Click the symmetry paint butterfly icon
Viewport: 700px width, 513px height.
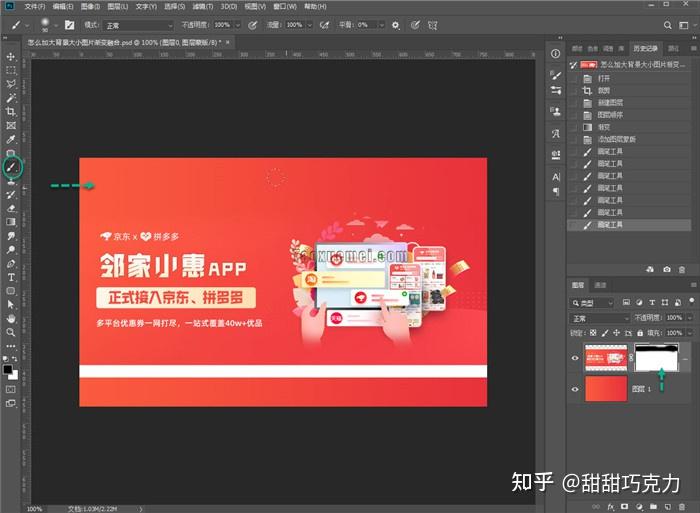pos(433,25)
